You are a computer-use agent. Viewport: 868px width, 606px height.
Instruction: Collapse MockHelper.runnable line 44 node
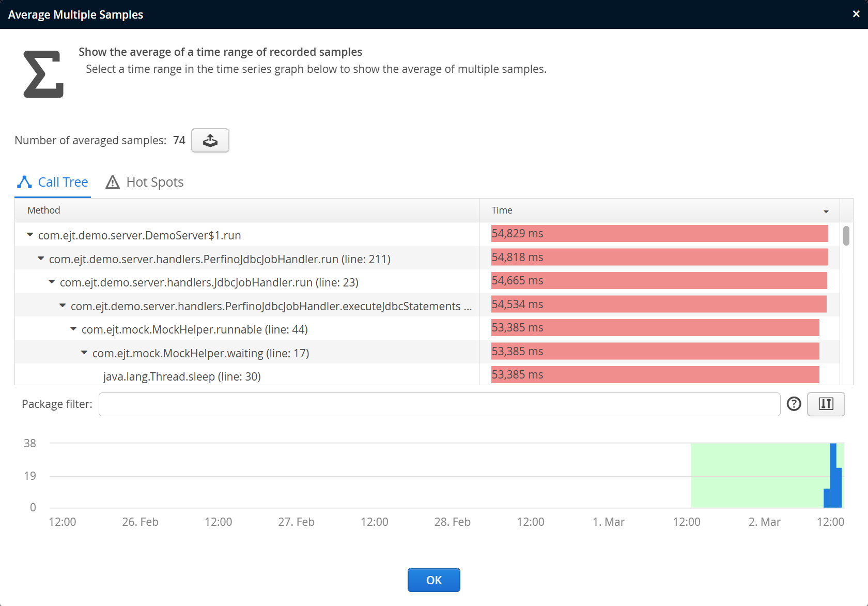pos(73,329)
